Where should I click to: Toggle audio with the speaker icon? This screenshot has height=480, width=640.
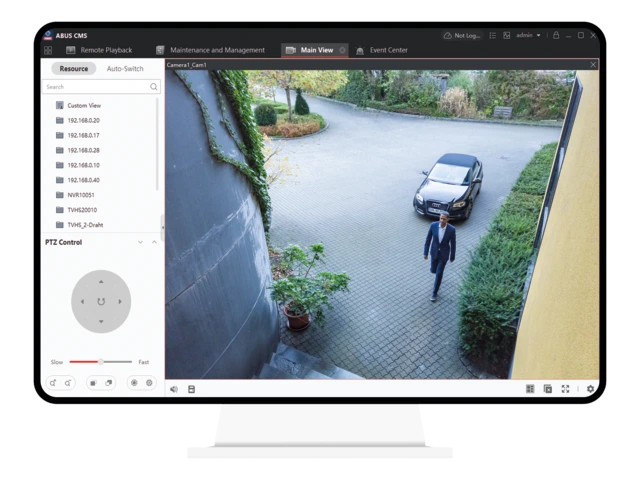tap(174, 389)
